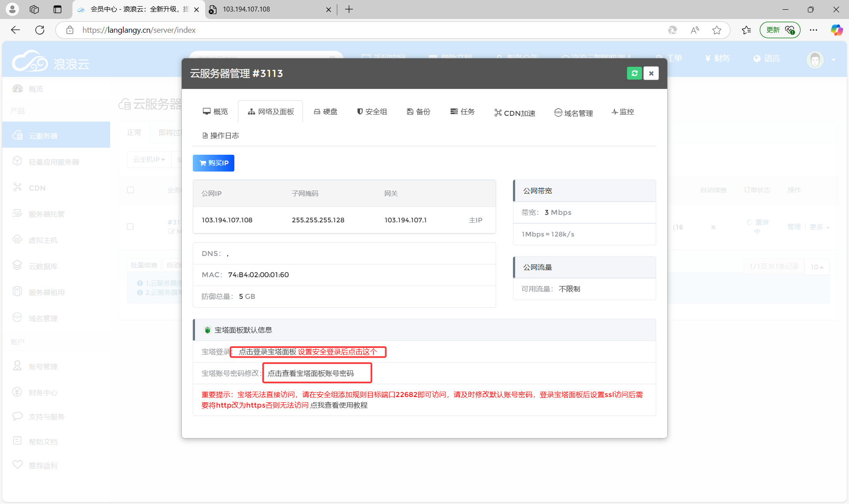Click inside the browser address bar
This screenshot has width=849, height=504.
pos(139,30)
